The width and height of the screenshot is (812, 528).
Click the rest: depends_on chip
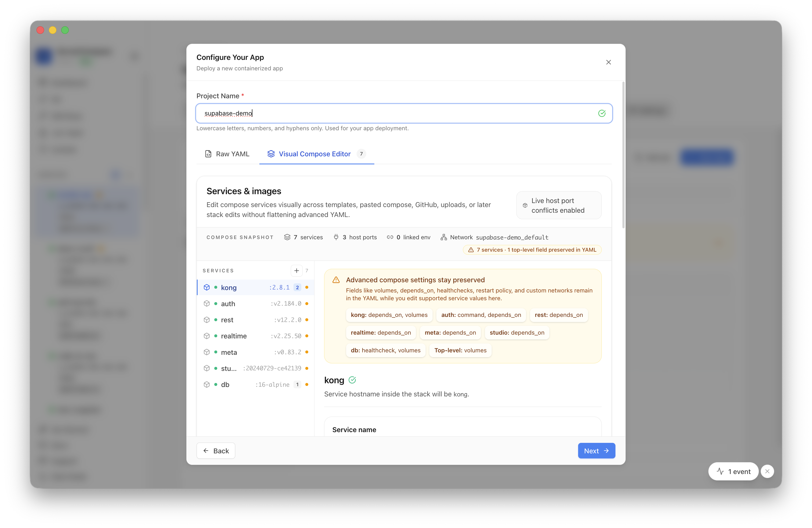click(x=559, y=315)
